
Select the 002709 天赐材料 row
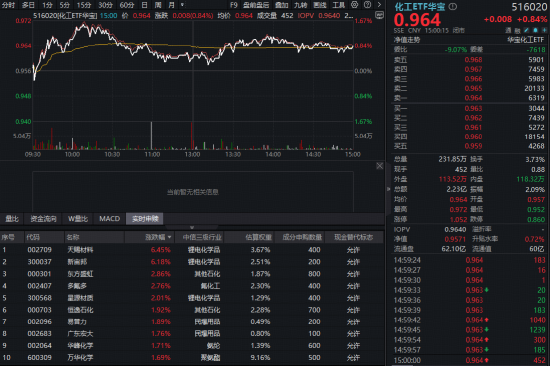[192, 250]
